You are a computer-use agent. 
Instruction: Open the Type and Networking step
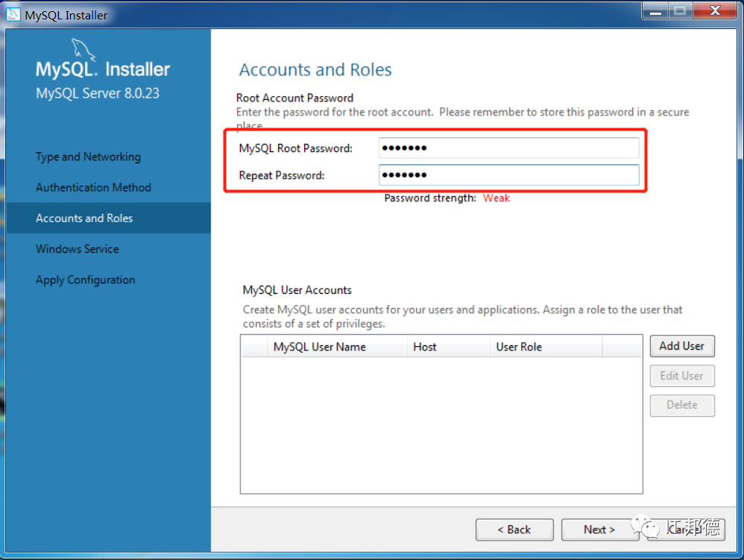(88, 157)
